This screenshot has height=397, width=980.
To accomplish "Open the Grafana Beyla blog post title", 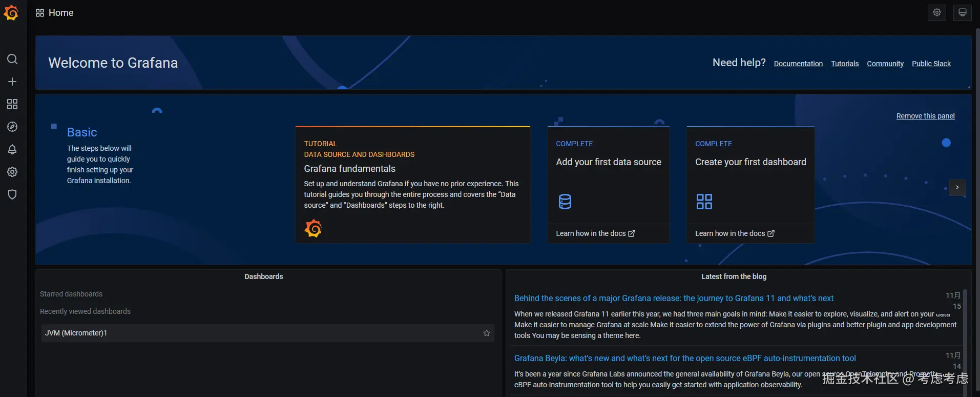I will [x=685, y=358].
